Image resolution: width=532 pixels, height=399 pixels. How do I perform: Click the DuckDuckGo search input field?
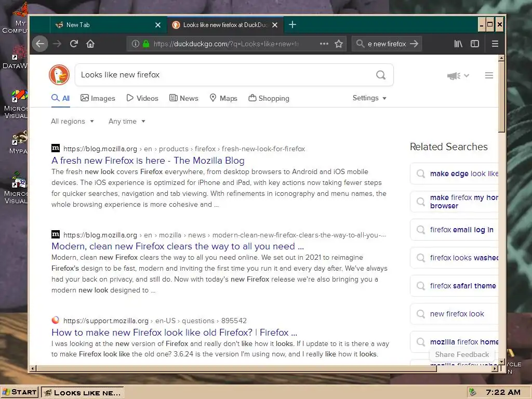[224, 75]
